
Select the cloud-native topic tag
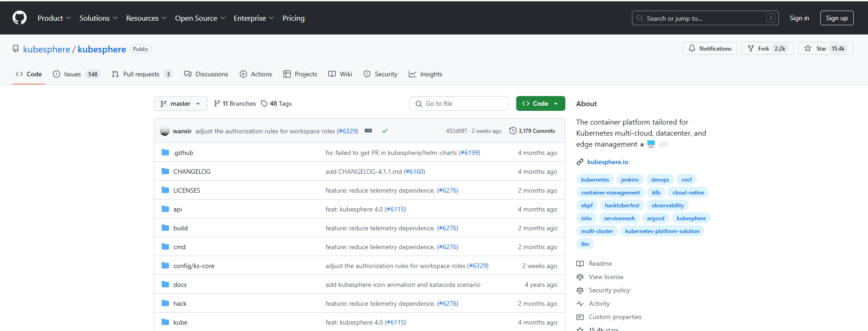688,193
